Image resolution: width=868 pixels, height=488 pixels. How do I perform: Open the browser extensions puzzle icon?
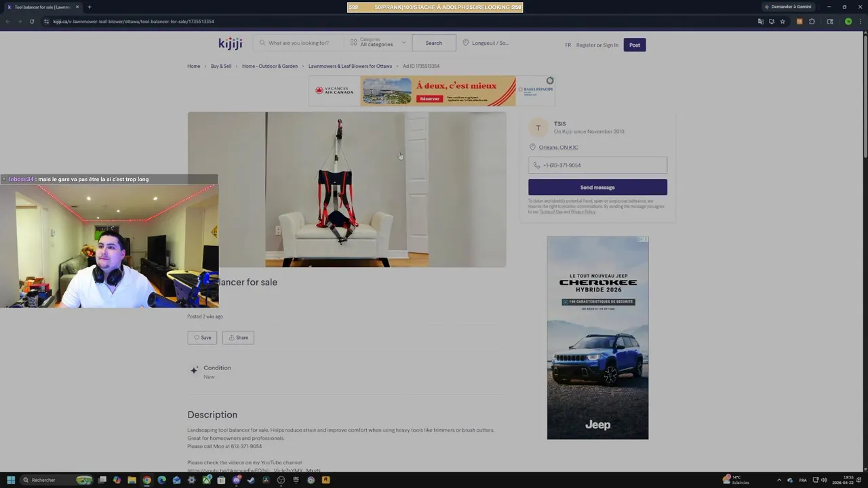(812, 21)
